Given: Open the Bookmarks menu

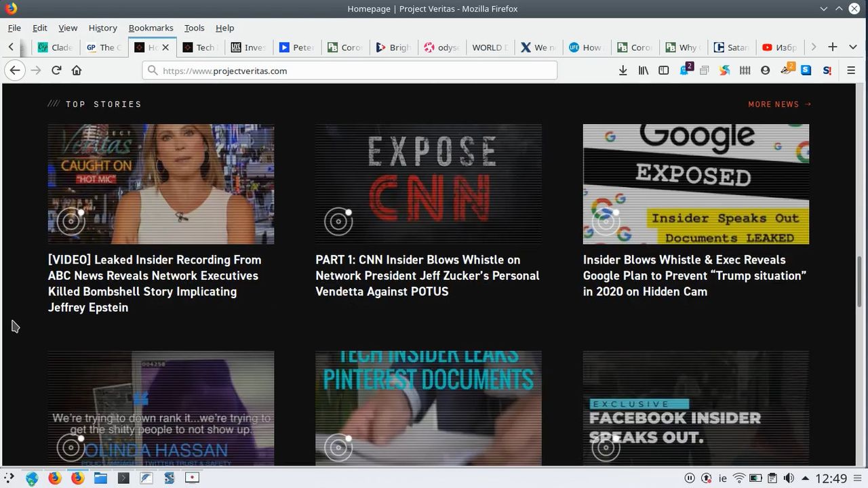Looking at the screenshot, I should pos(151,28).
